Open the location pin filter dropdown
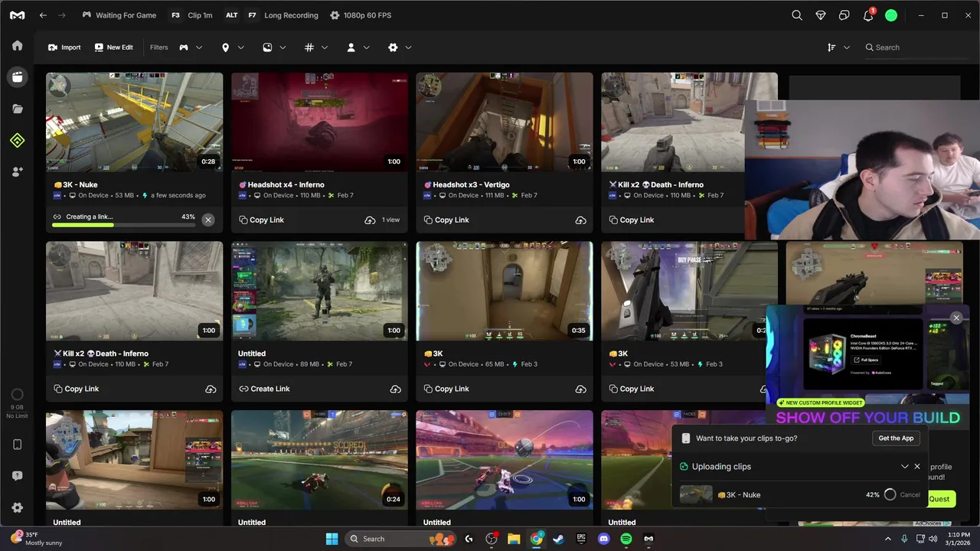This screenshot has width=980, height=551. click(x=233, y=47)
